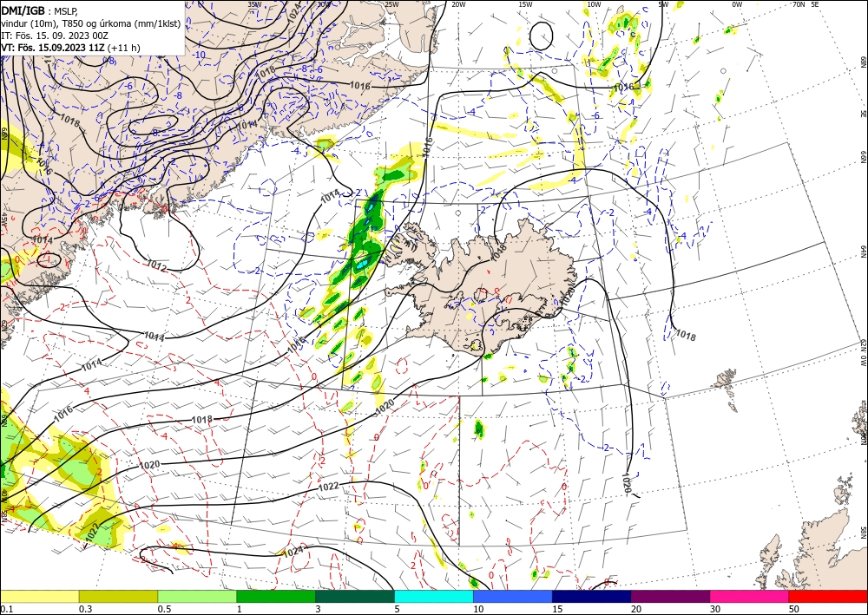Click the 'DMI/IGB : MSLP,' title text
This screenshot has width=868, height=615.
[x=39, y=10]
